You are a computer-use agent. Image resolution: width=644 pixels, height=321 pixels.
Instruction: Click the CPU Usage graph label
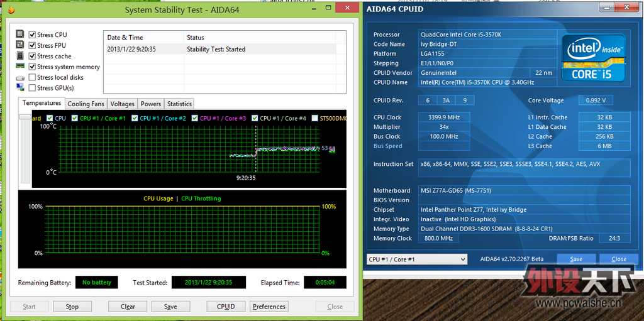pyautogui.click(x=158, y=199)
